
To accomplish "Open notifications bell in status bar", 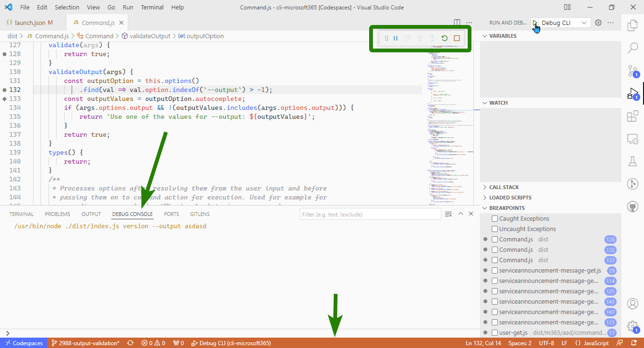I will [x=634, y=343].
